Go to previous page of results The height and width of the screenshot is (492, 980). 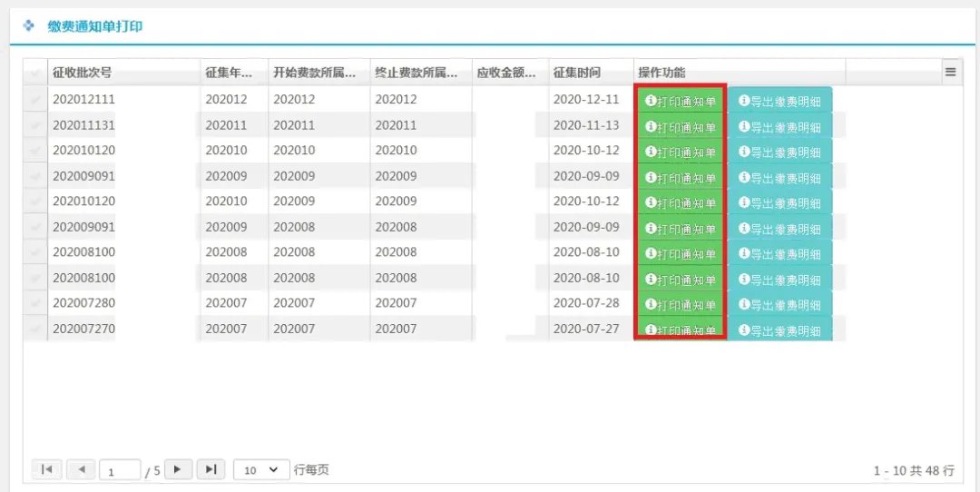click(x=81, y=469)
